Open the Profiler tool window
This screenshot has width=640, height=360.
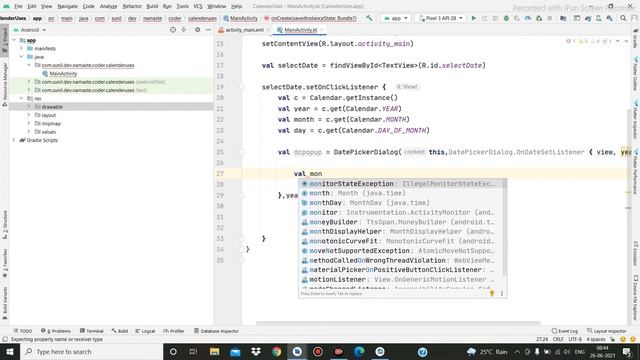pyautogui.click(x=174, y=331)
